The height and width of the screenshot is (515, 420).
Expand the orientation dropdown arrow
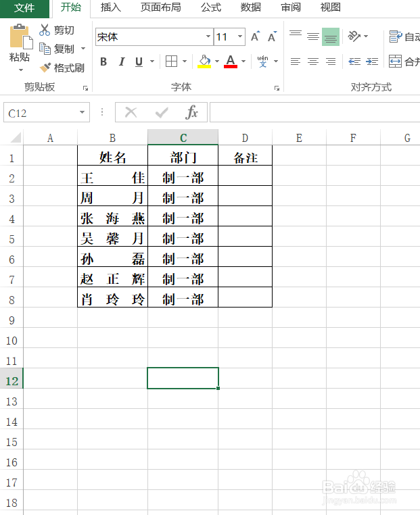coord(366,36)
